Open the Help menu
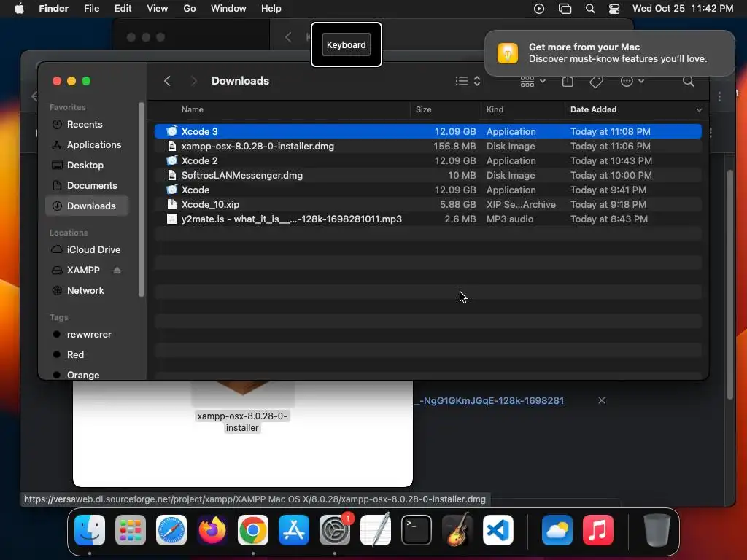The width and height of the screenshot is (747, 560). pos(271,9)
